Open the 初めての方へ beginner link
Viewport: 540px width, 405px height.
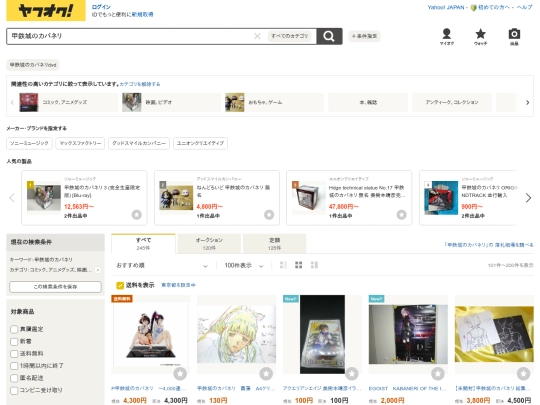point(493,7)
